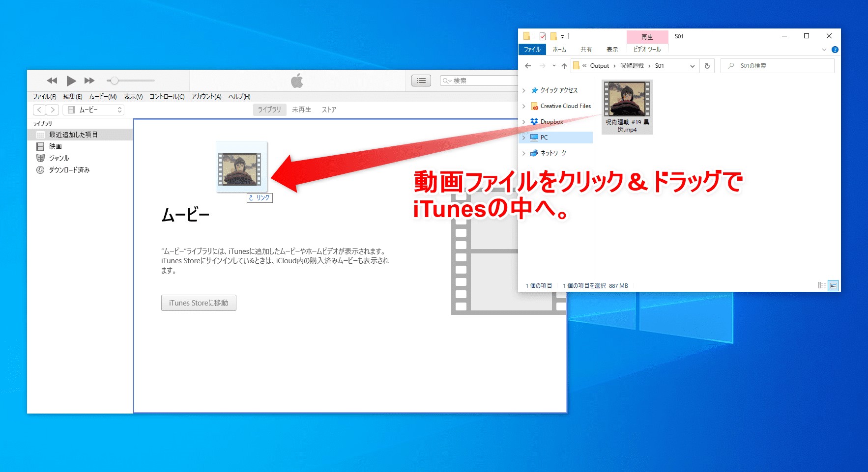The image size is (868, 472).
Task: Open the ヘルプ(H) menu in iTunes
Action: click(239, 96)
